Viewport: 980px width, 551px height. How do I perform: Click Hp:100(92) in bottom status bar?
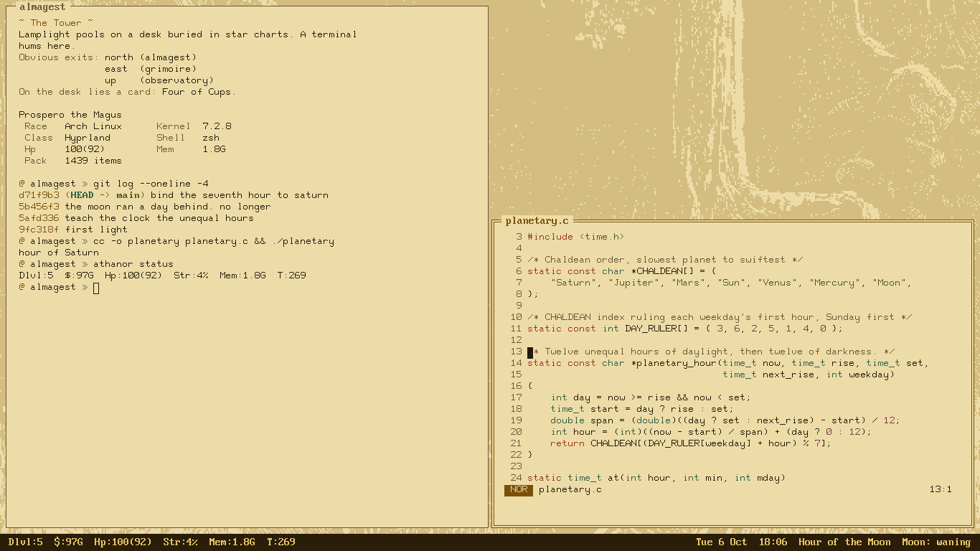123,542
